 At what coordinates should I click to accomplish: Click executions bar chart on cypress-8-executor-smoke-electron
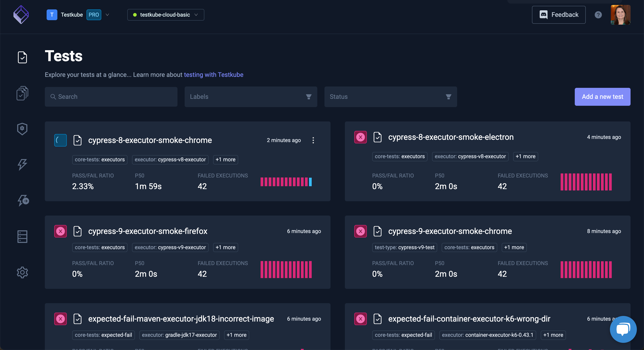pyautogui.click(x=586, y=182)
